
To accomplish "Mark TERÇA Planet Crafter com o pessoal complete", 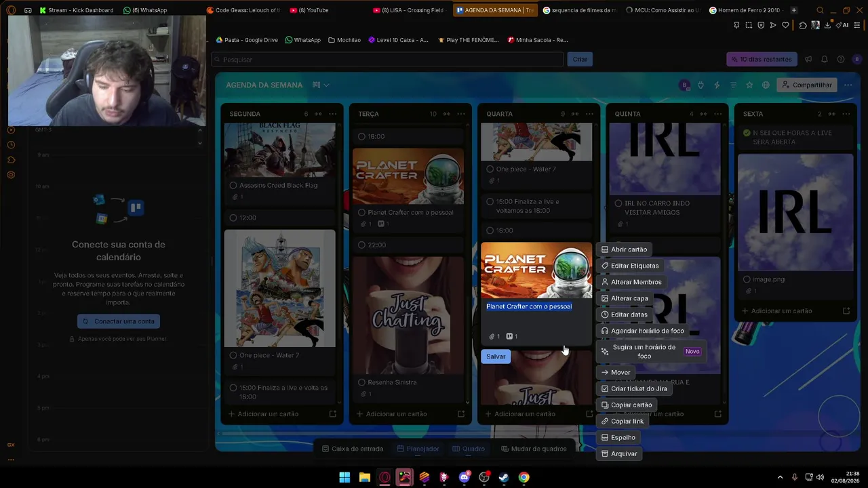I will (361, 212).
